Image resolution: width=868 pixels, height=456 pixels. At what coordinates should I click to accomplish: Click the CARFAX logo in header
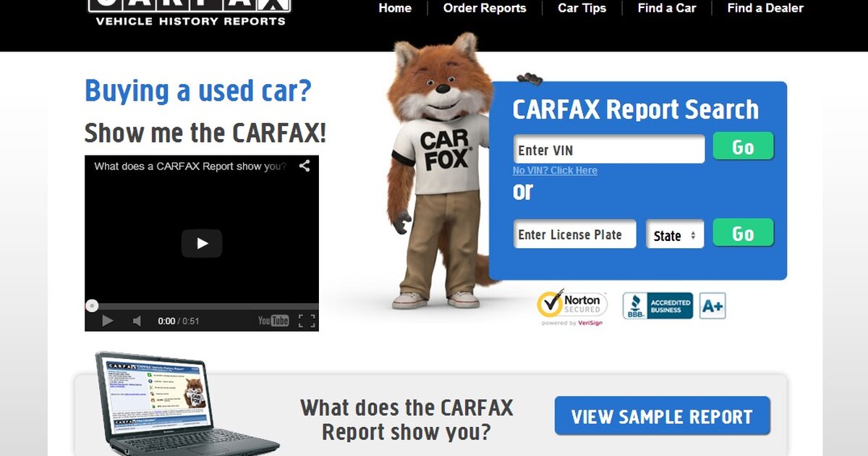point(190,12)
